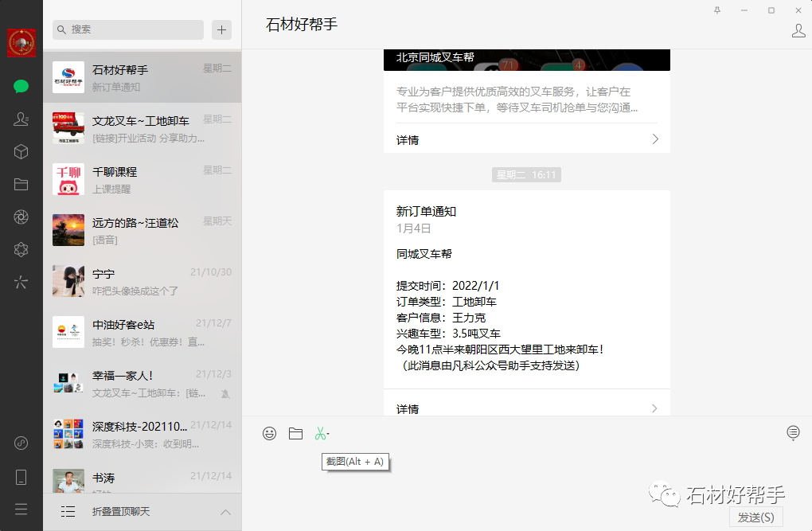Open 书涛 chat
812x531 pixels.
coord(142,476)
